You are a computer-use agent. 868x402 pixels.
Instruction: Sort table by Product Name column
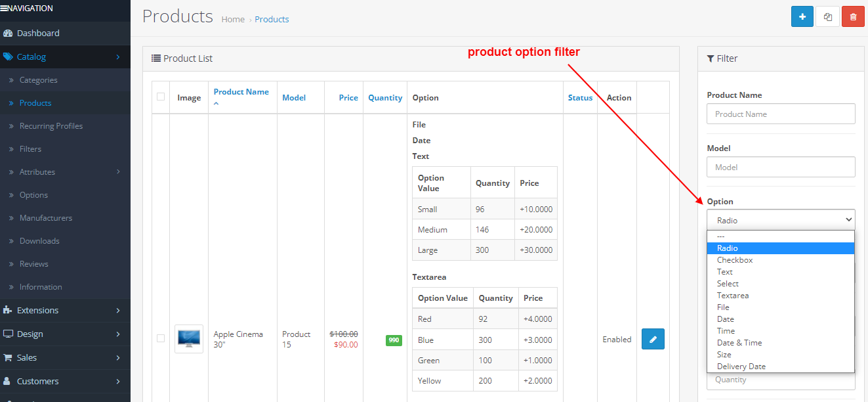[x=241, y=92]
